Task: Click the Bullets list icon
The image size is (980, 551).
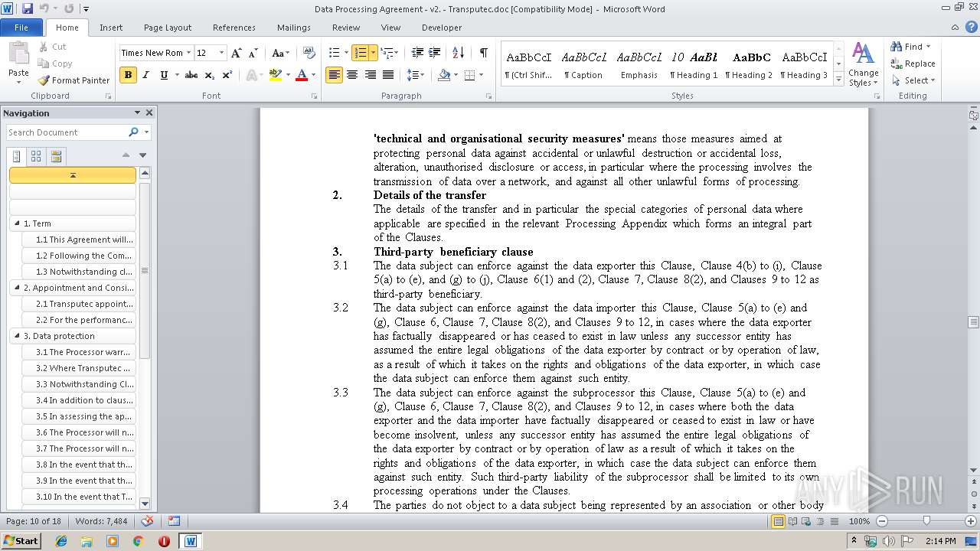Action: click(334, 53)
